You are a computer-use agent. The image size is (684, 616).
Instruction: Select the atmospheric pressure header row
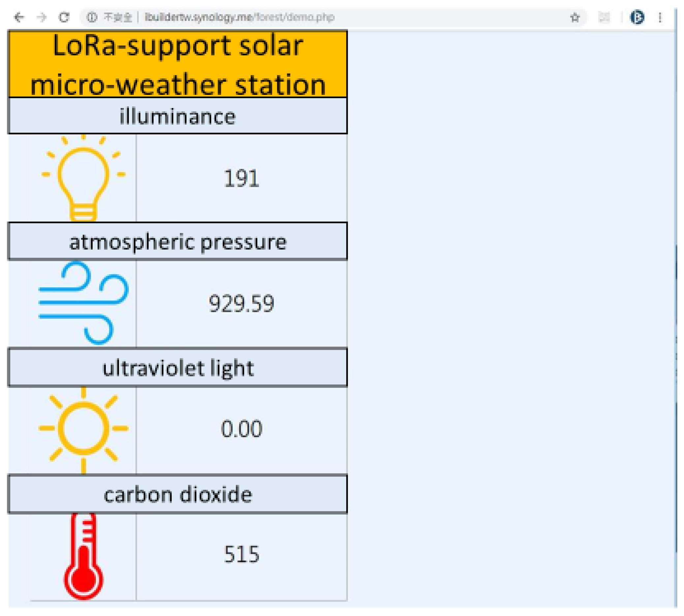tap(177, 241)
